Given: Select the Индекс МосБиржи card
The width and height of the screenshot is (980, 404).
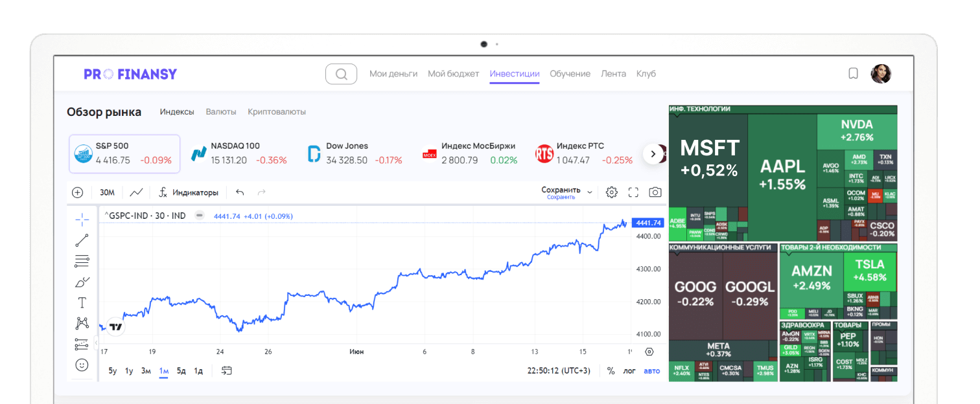Looking at the screenshot, I should [470, 154].
